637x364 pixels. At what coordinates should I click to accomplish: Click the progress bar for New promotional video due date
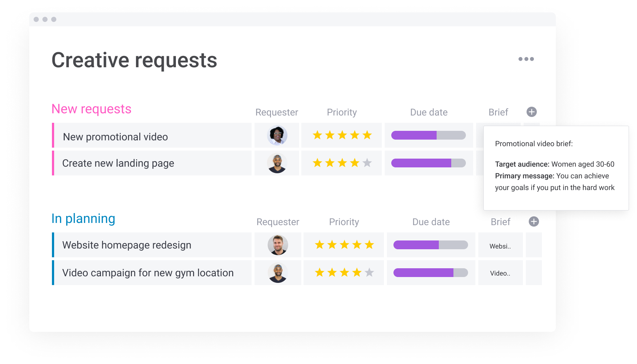click(428, 135)
